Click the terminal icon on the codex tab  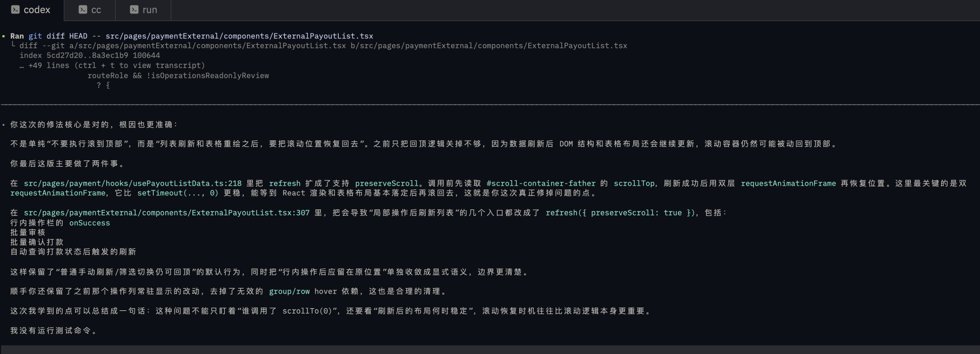click(16, 10)
